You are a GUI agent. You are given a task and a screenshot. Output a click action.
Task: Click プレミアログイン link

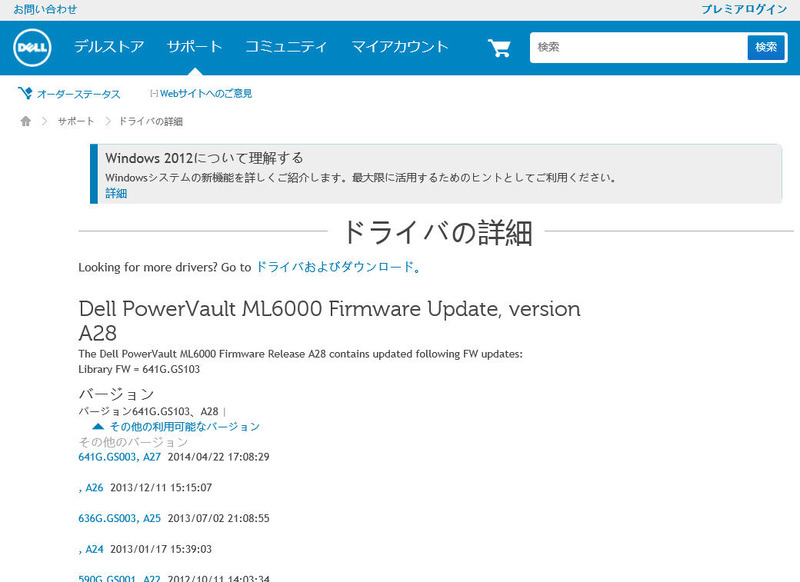click(744, 9)
